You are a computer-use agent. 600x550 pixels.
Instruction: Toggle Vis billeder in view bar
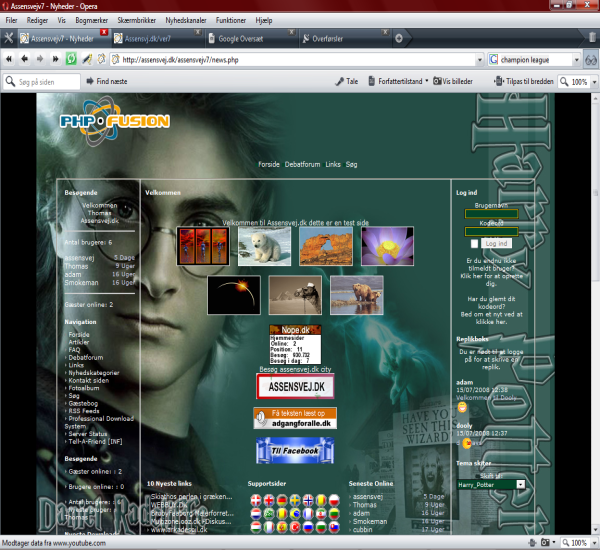[453, 81]
